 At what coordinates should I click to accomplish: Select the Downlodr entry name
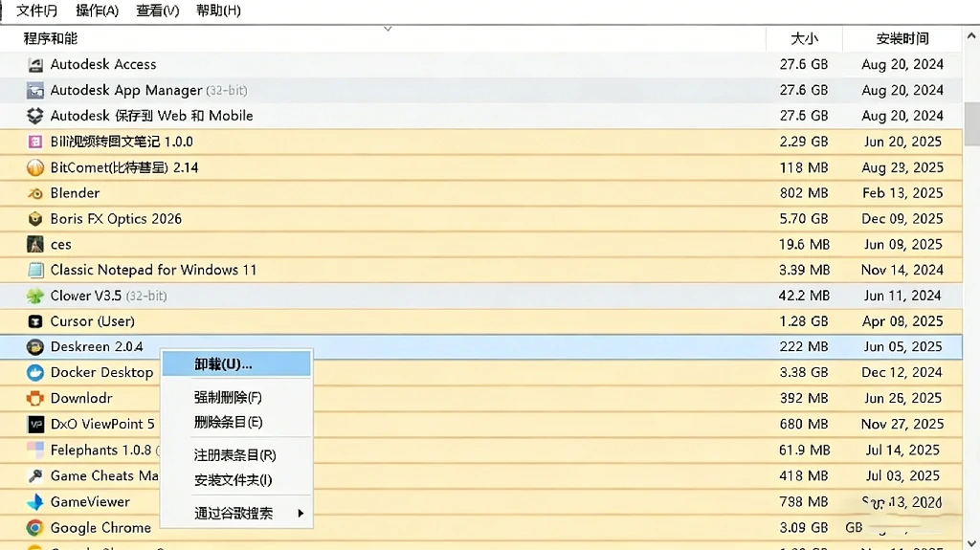tap(81, 398)
